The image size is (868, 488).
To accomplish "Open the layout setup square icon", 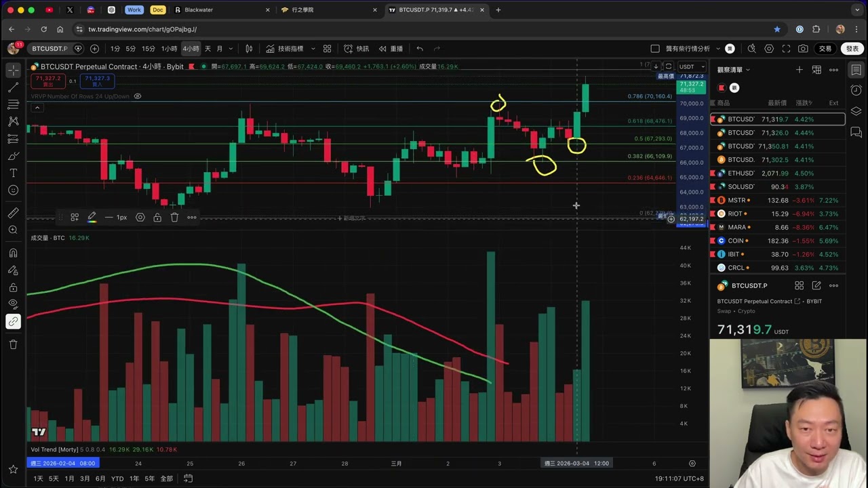I will 654,49.
